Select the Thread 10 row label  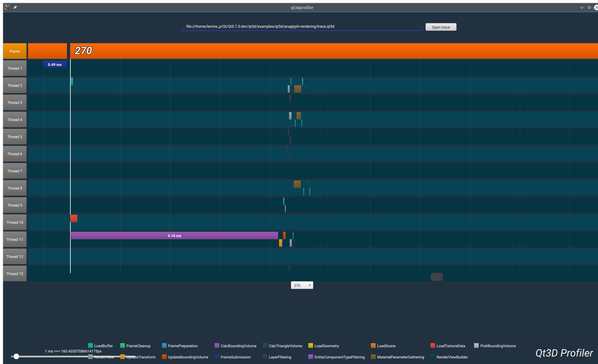(15, 222)
